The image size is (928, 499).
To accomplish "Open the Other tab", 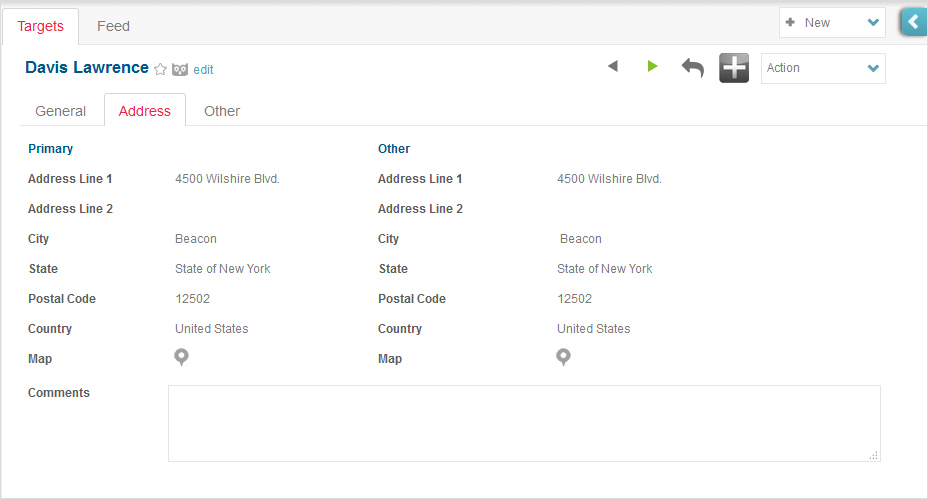I will point(222,111).
